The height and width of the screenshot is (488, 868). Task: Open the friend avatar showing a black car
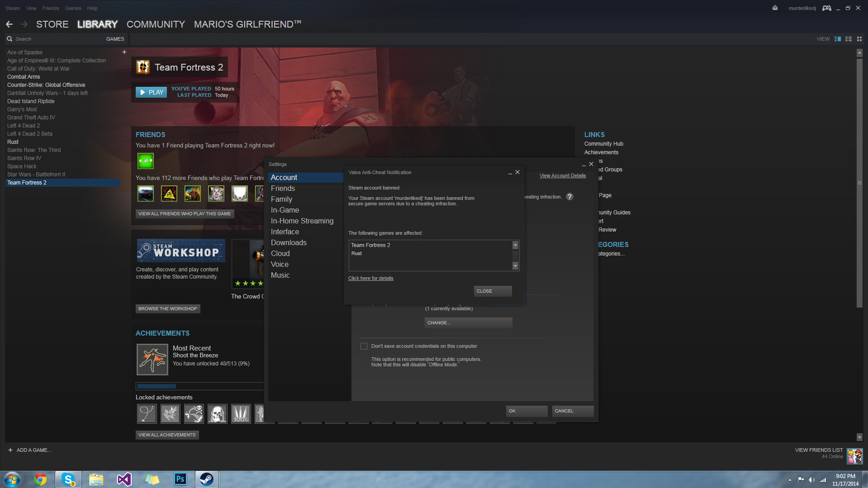click(145, 194)
